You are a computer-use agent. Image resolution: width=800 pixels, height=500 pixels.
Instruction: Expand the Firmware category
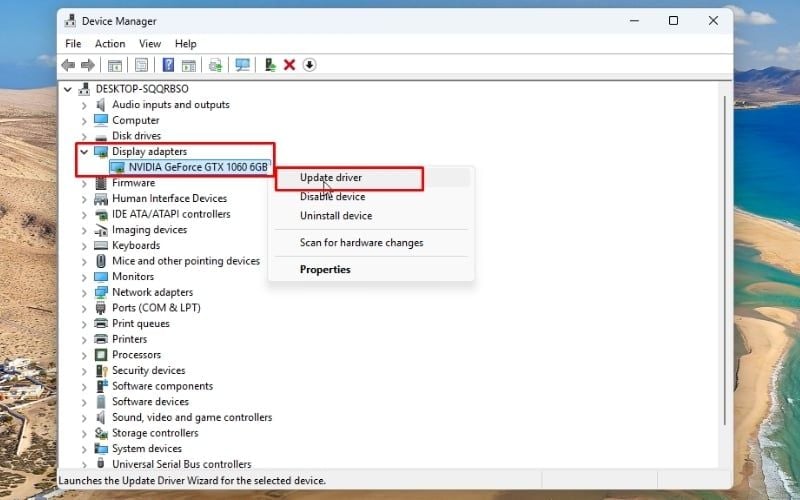tap(84, 183)
